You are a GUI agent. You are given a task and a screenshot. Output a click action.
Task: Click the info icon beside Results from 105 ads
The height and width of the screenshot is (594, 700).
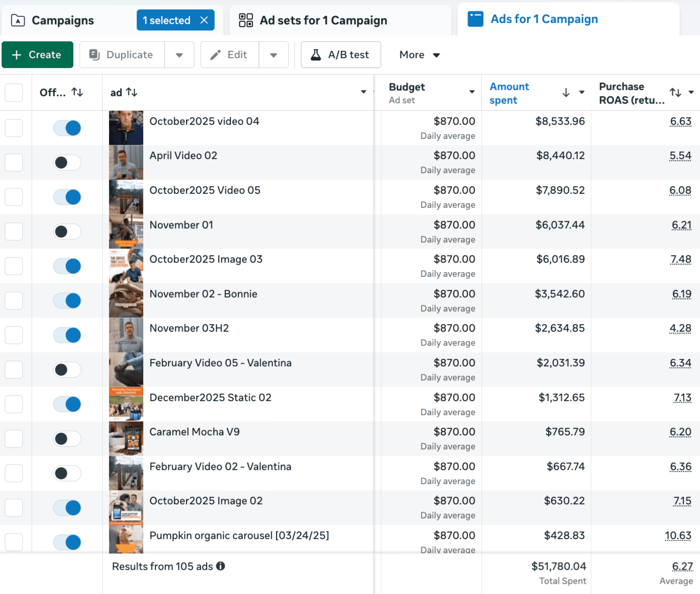220,566
